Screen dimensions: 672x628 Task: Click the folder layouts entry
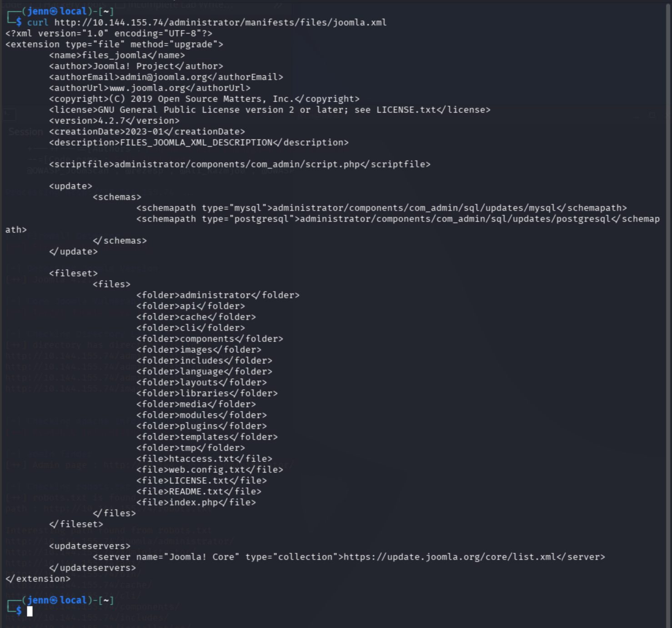click(x=201, y=382)
